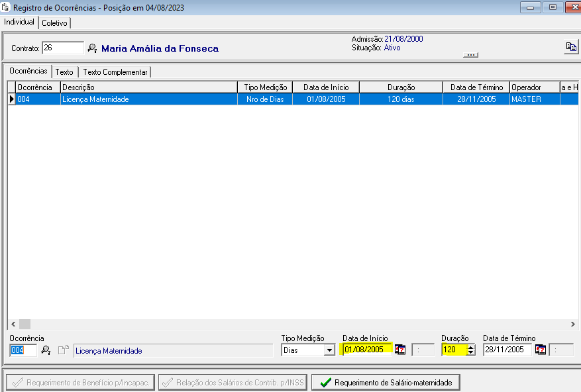Increase Duração with the up spinner arrow
Image resolution: width=581 pixels, height=392 pixels.
click(470, 347)
